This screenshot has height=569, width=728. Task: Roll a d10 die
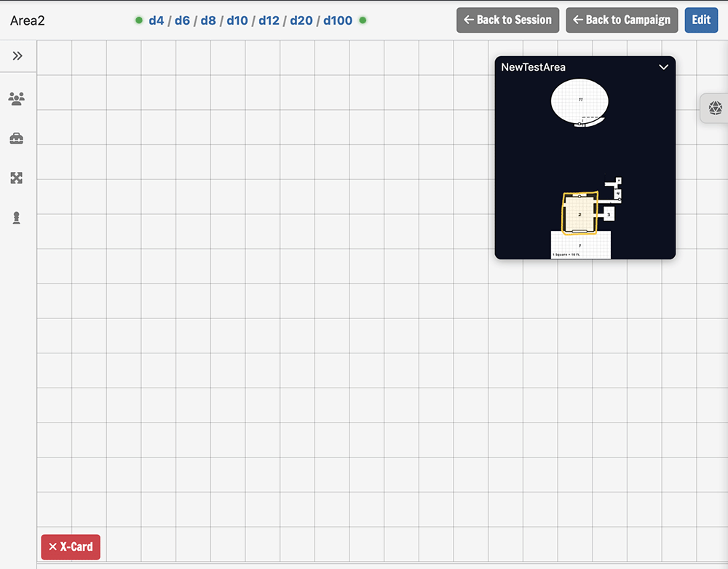pyautogui.click(x=237, y=20)
